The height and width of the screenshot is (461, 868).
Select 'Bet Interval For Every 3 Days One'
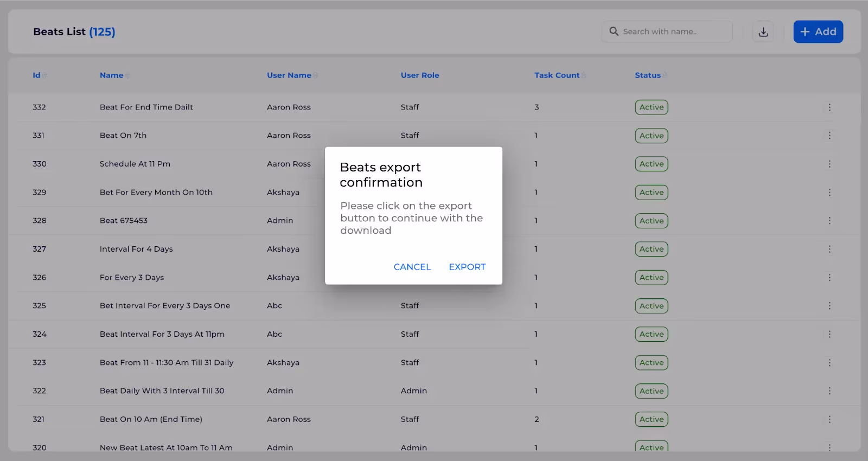click(x=165, y=306)
